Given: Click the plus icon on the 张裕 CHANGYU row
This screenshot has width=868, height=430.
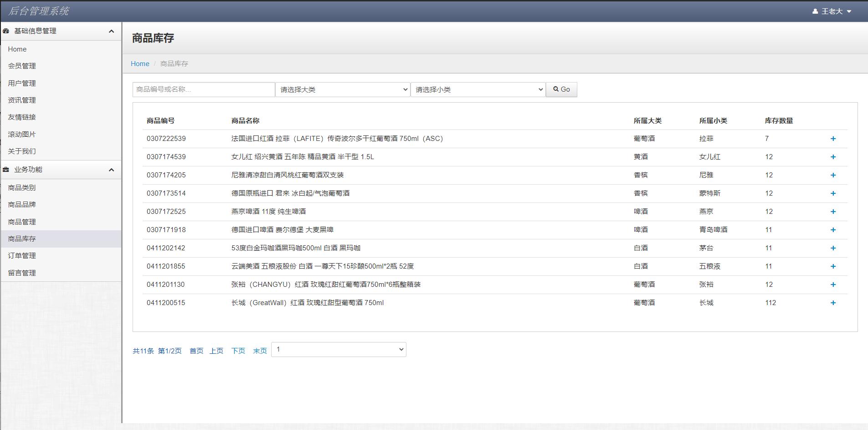Looking at the screenshot, I should coord(833,285).
